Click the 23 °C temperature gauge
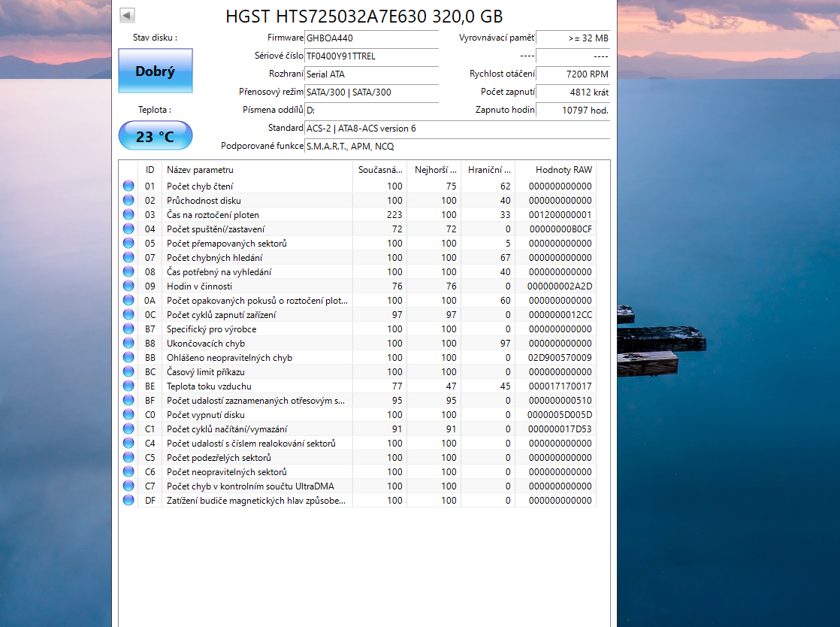The height and width of the screenshot is (627, 840). pos(155,135)
